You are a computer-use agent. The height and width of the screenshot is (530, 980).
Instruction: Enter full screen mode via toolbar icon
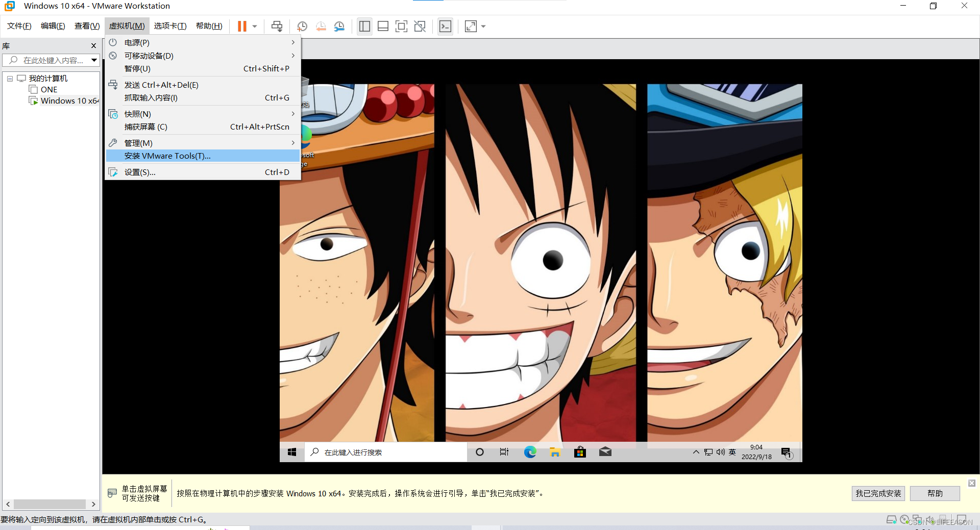click(x=401, y=26)
